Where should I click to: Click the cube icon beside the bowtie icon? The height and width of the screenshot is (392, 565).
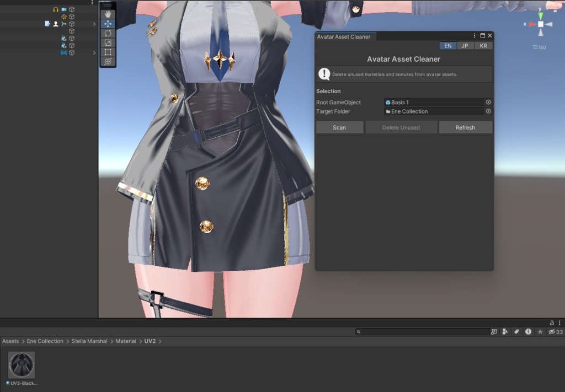72,52
